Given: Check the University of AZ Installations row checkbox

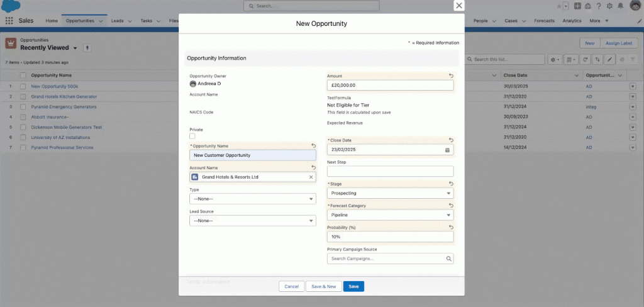Looking at the screenshot, I should coord(23,137).
